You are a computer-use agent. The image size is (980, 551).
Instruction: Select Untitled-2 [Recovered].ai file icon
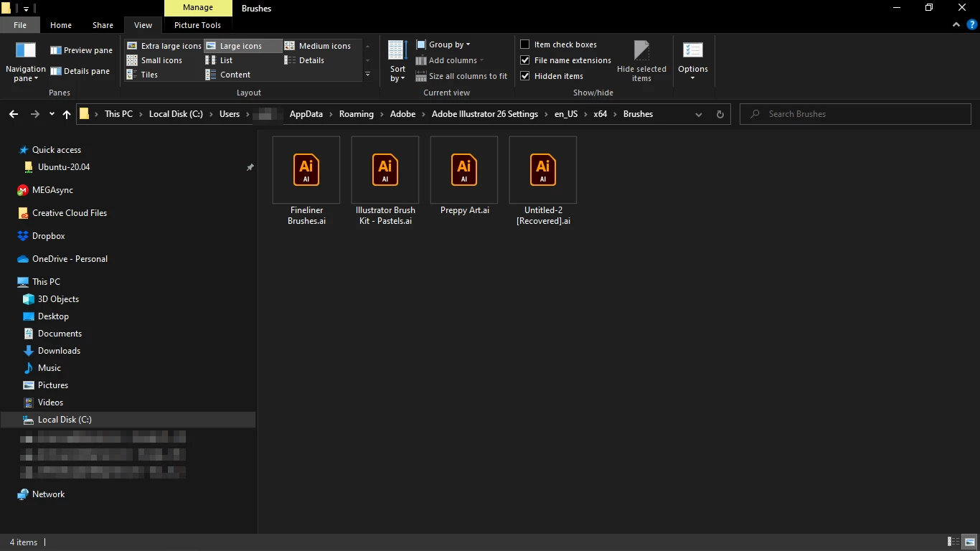pyautogui.click(x=543, y=170)
